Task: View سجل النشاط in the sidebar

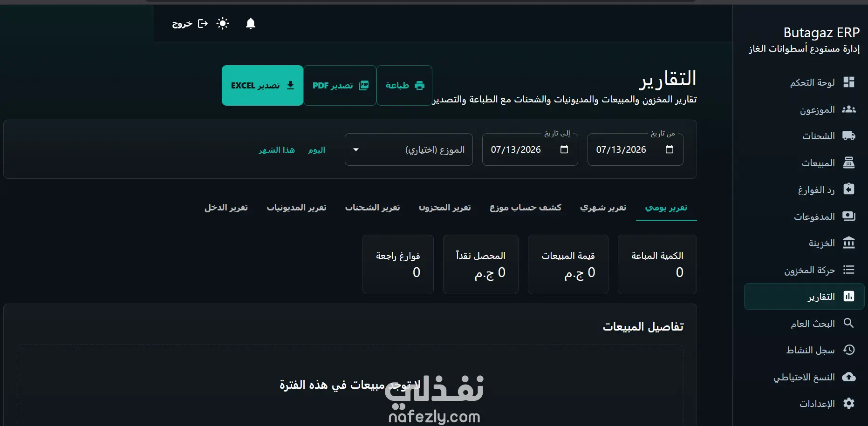Action: (804, 350)
